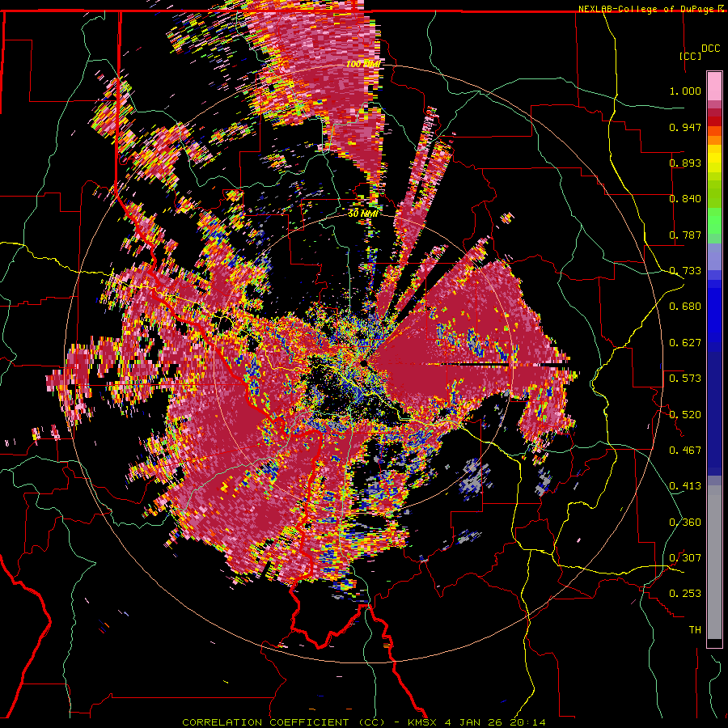
Task: Pick the bright green segment of the color bar
Action: pyautogui.click(x=714, y=221)
